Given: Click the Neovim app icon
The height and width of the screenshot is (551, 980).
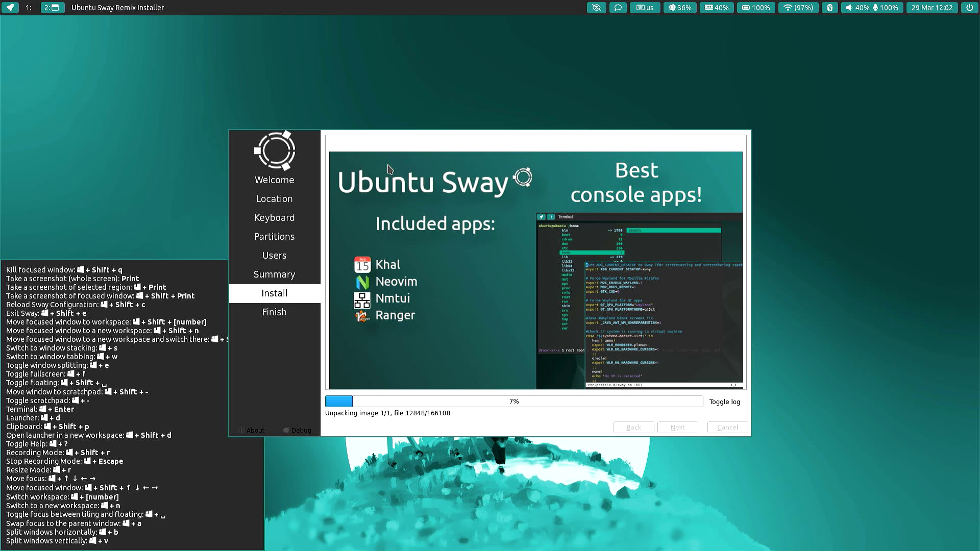Looking at the screenshot, I should coord(363,281).
